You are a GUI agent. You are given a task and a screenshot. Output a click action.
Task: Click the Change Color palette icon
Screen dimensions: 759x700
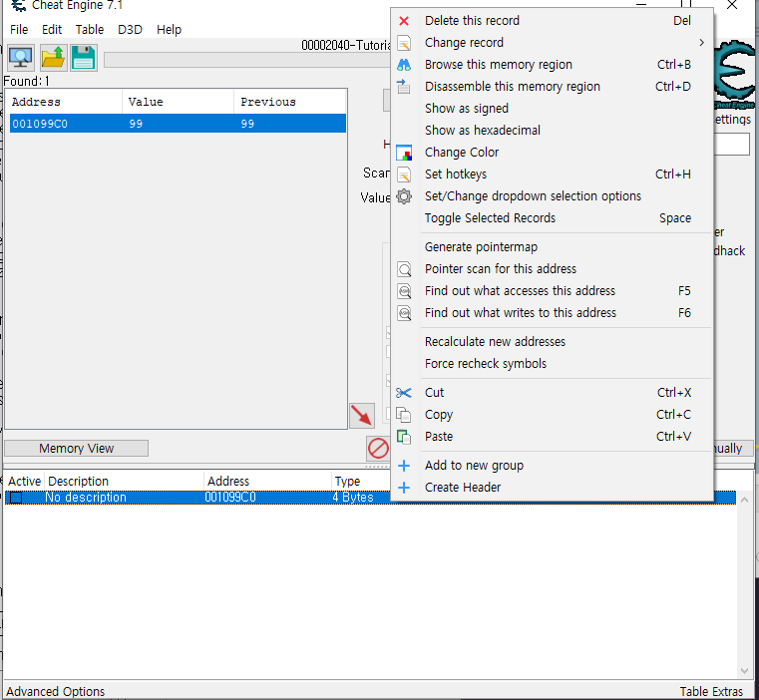404,153
